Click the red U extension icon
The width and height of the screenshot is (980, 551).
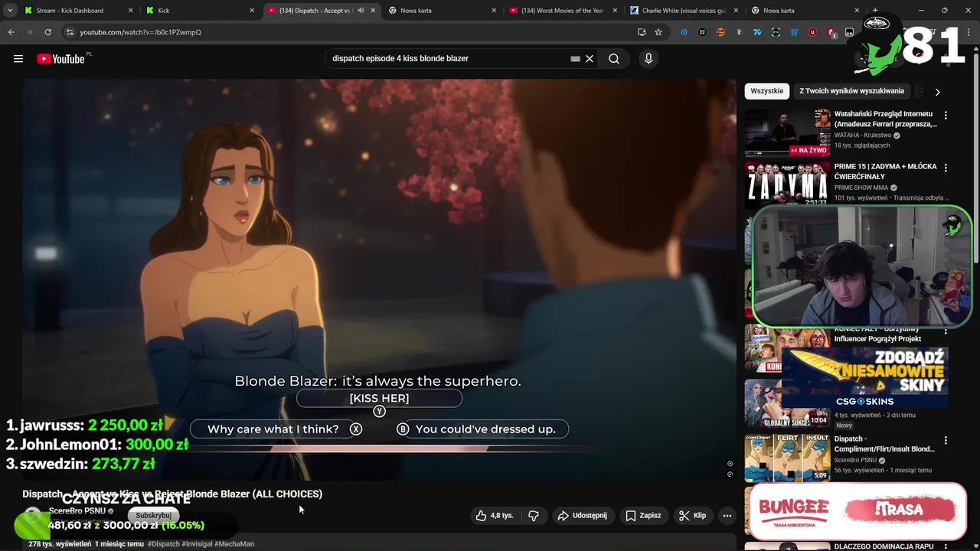pos(812,32)
